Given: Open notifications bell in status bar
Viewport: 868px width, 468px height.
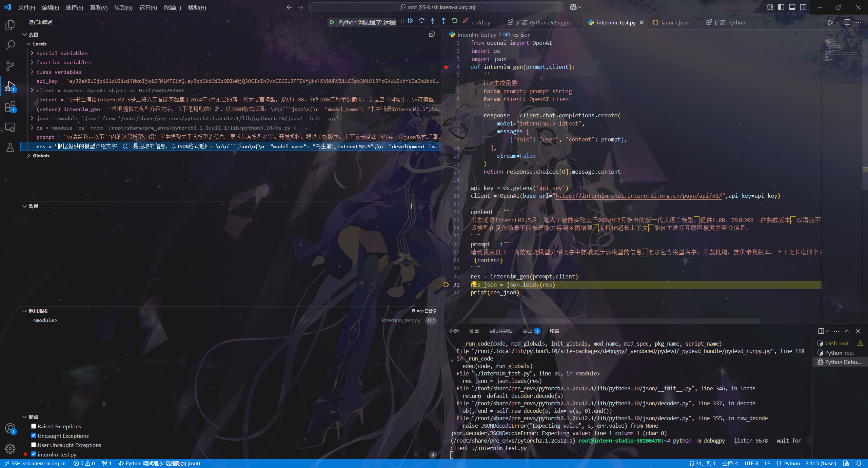Looking at the screenshot, I should 859,463.
